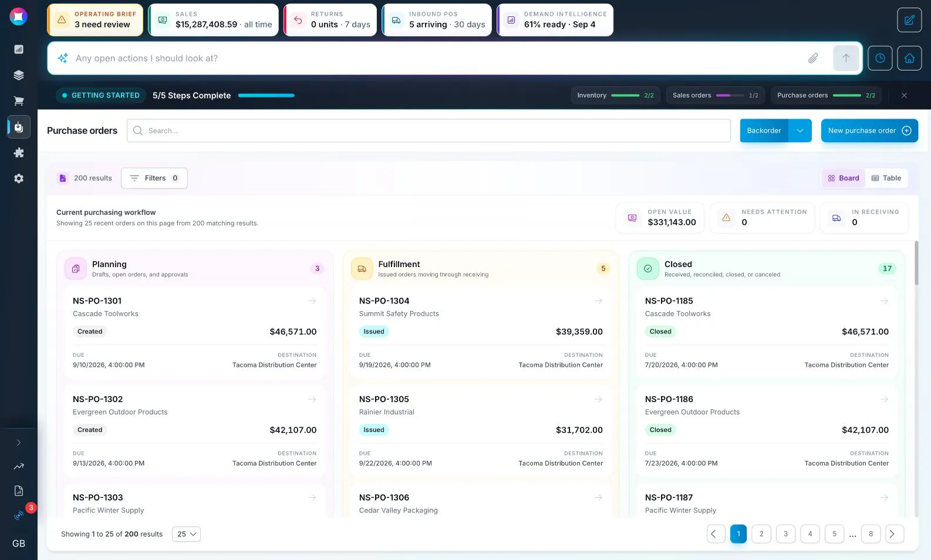
Task: Click the Open Value stat card
Action: click(660, 218)
